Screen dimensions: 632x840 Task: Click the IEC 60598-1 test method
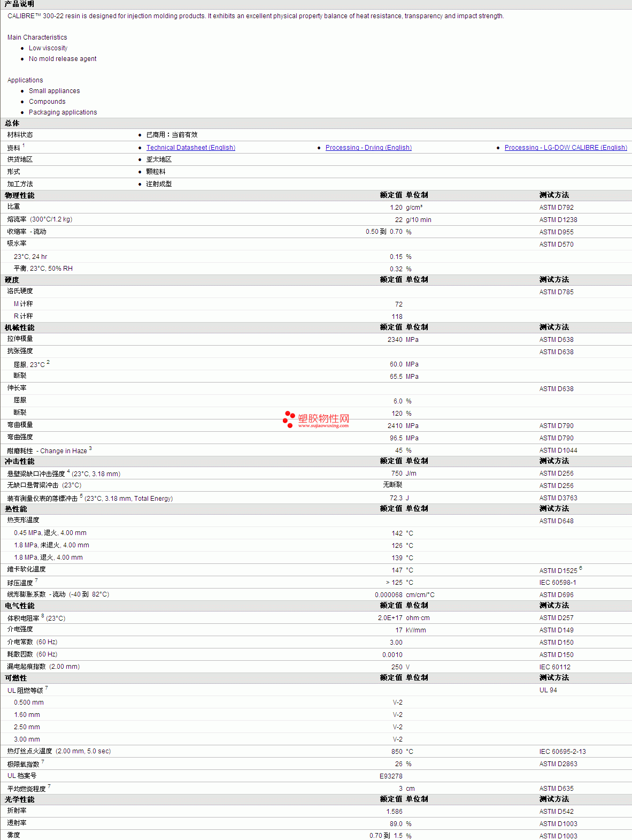558,583
